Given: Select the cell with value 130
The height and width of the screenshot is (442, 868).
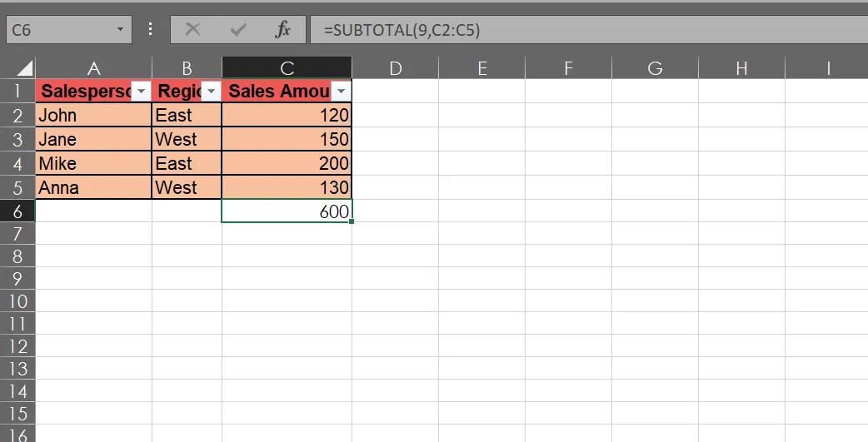Looking at the screenshot, I should (x=287, y=187).
